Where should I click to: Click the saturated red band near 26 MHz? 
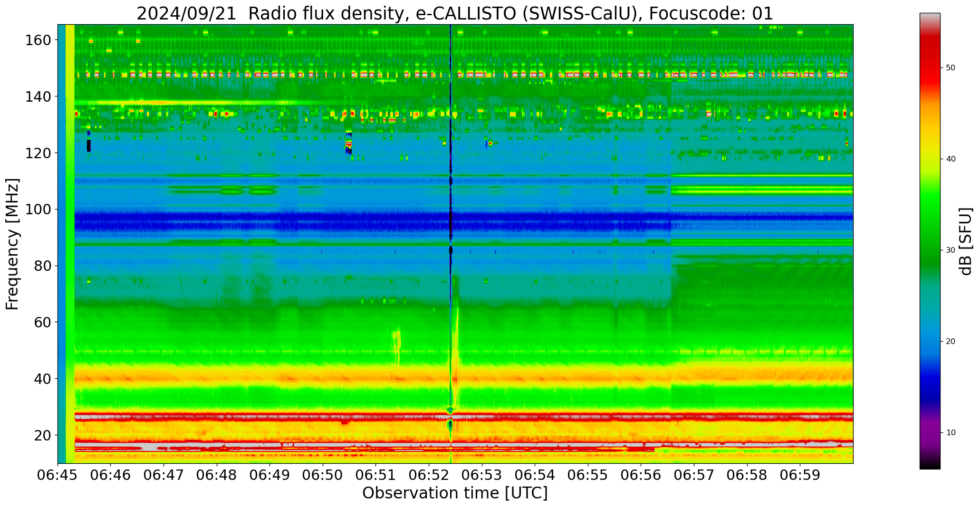pyautogui.click(x=464, y=417)
